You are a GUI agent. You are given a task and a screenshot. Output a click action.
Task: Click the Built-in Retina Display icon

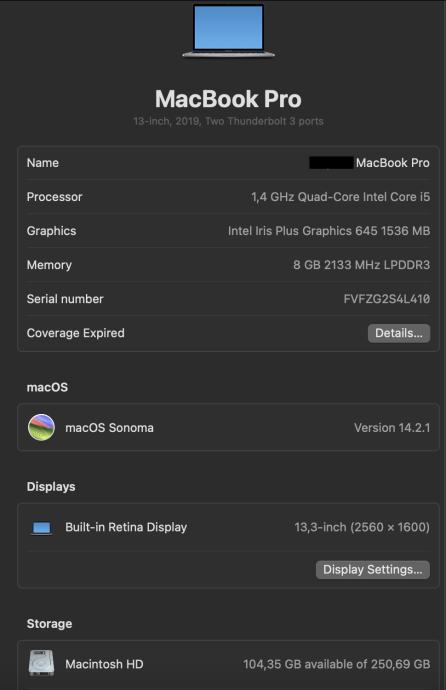pyautogui.click(x=42, y=528)
